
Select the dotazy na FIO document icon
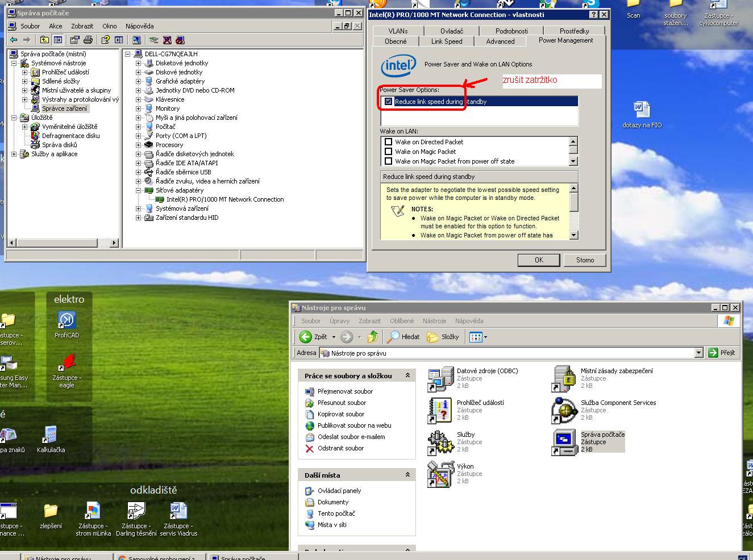point(642,110)
